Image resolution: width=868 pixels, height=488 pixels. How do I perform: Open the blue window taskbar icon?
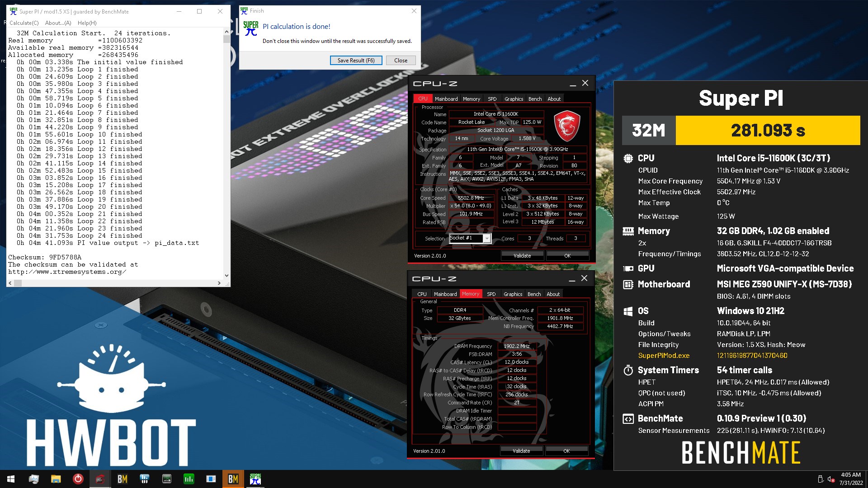211,479
